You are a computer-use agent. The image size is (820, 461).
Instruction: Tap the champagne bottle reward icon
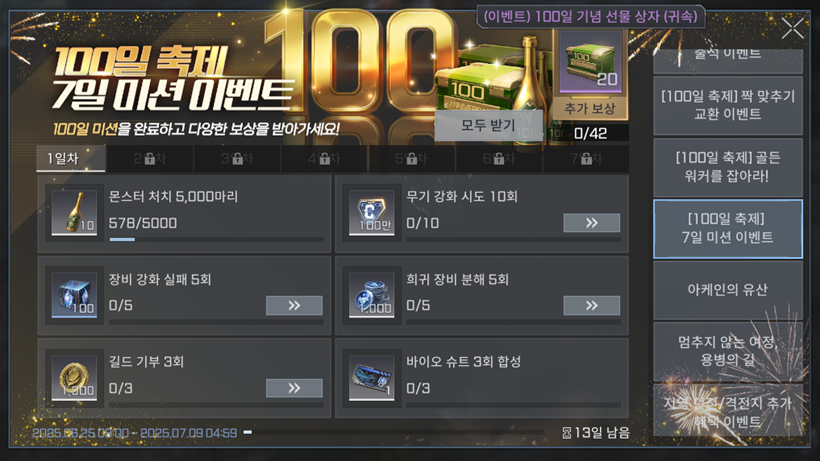[74, 212]
